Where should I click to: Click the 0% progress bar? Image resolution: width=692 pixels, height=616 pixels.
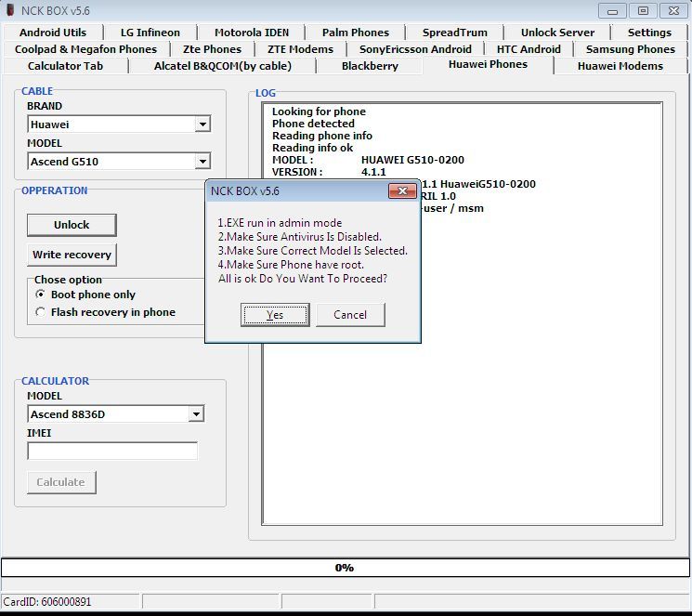345,568
